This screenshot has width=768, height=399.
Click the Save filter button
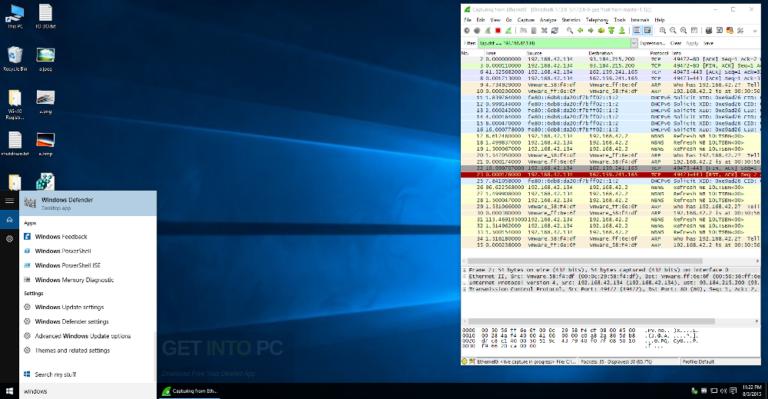point(708,44)
